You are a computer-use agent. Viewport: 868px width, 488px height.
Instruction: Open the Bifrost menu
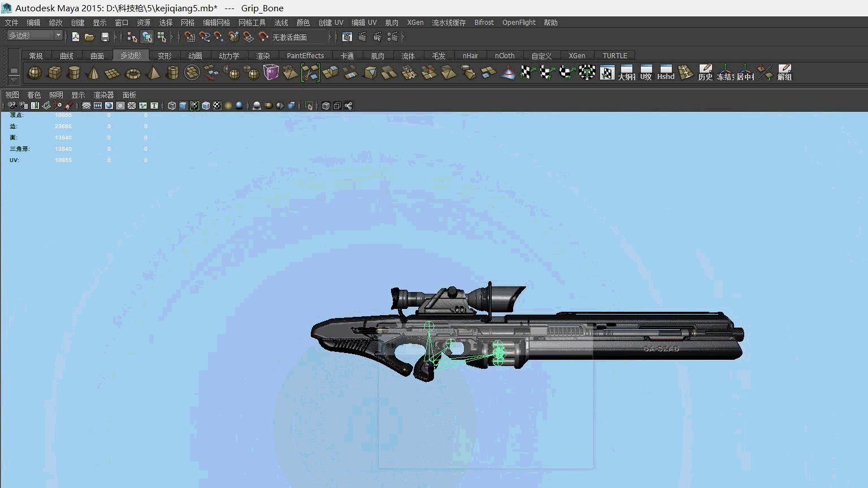[x=484, y=23]
